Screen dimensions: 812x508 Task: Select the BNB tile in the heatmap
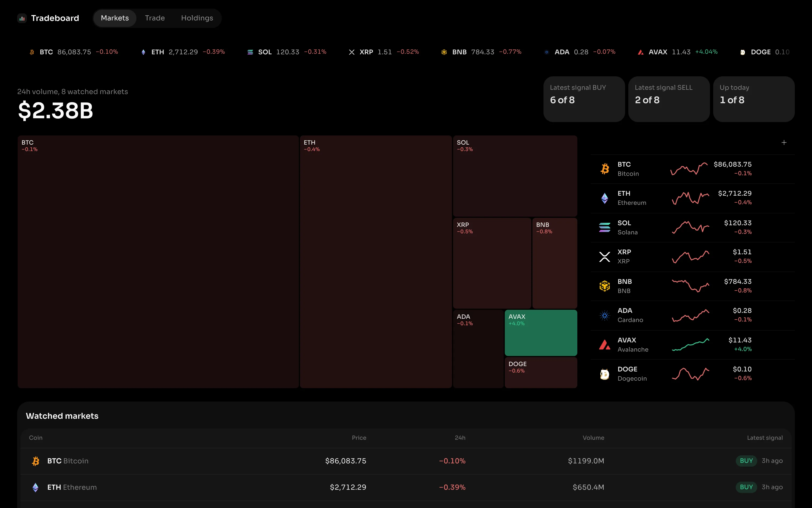click(x=555, y=263)
